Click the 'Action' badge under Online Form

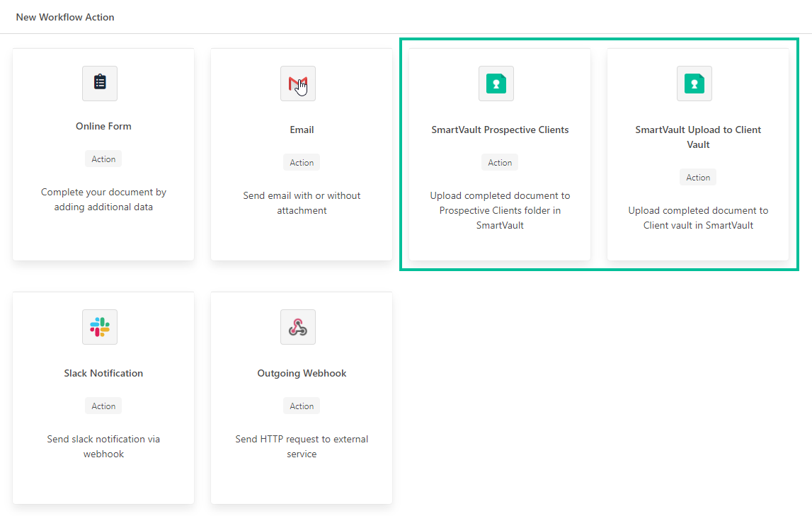click(x=103, y=159)
